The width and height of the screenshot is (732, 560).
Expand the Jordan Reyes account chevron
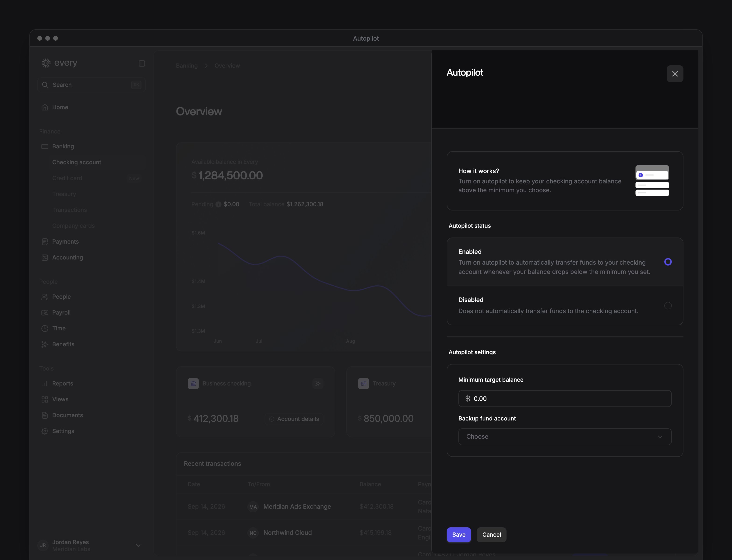coord(138,546)
